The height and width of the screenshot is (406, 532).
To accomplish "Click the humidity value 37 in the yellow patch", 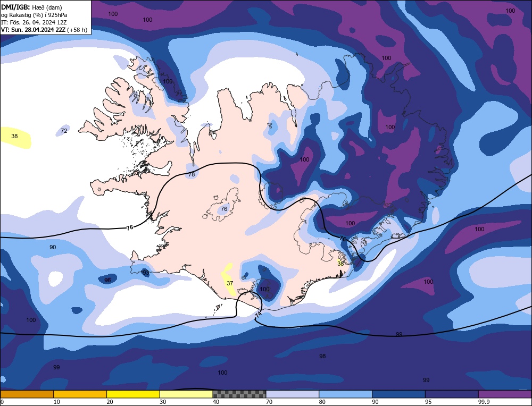I will click(230, 283).
